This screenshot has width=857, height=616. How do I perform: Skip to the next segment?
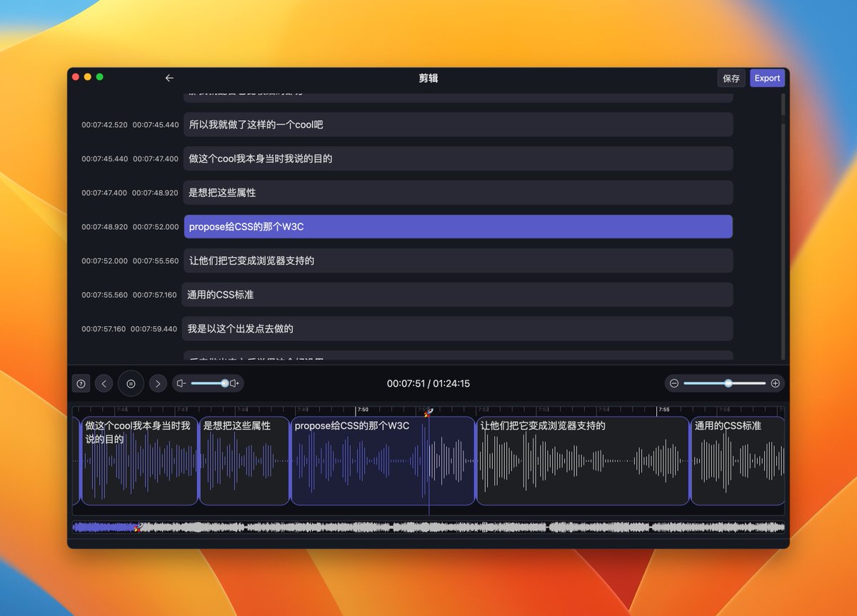[158, 384]
